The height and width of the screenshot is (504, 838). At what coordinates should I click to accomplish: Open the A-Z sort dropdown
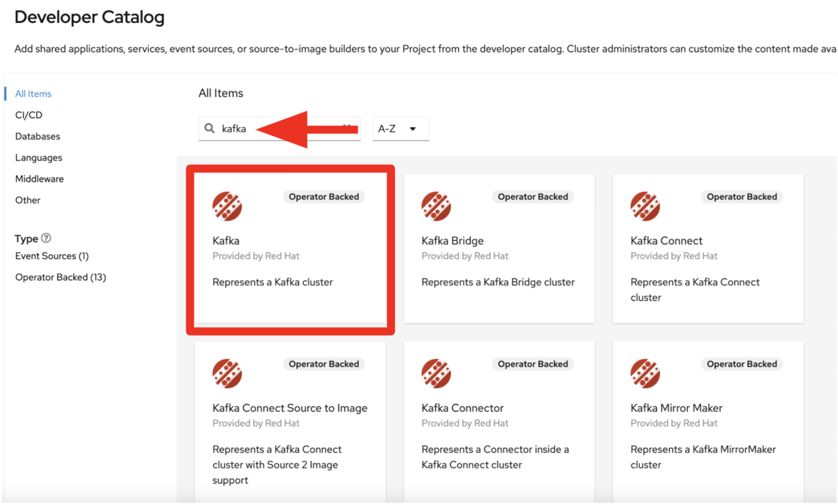(x=401, y=129)
